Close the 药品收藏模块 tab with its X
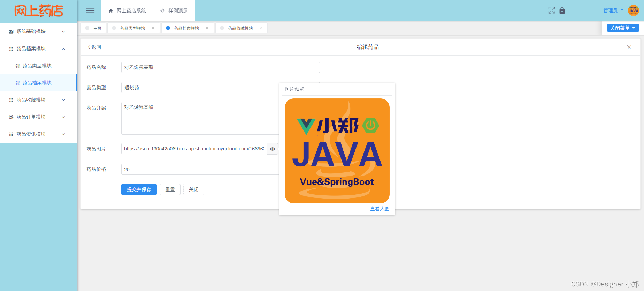 click(261, 28)
